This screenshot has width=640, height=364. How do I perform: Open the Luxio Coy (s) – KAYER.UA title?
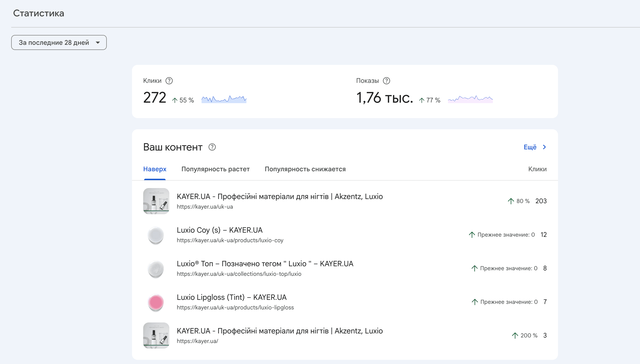(219, 230)
